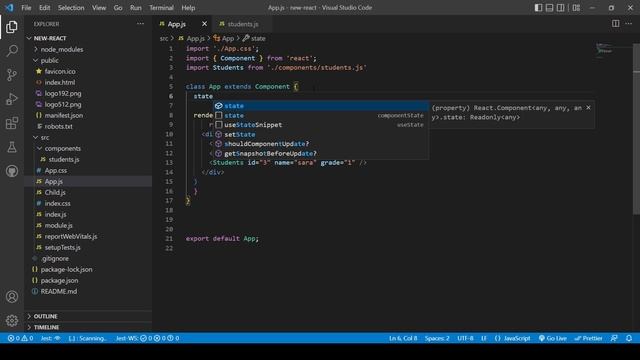Expand the node_modules folder
This screenshot has height=360, width=640.
coord(88,49)
